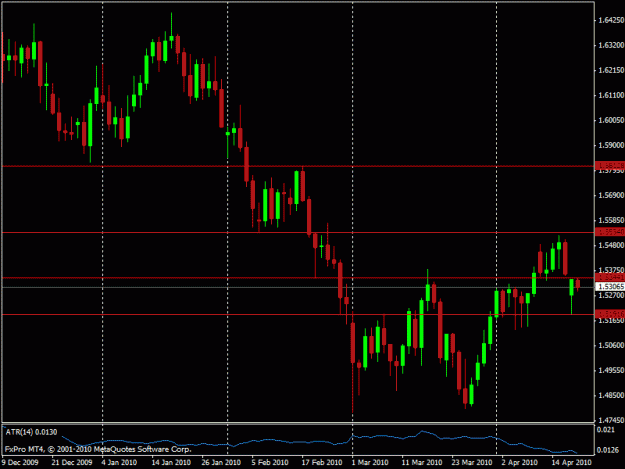Click the ATR scale value 0.021
Viewport: 625px width, 469px height.
[x=605, y=429]
